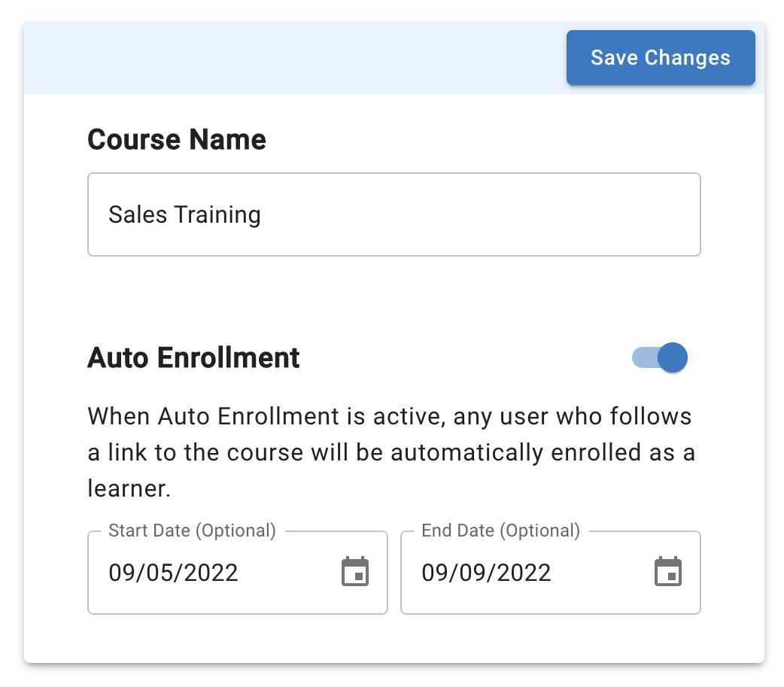Viewport: 784px width, 687px height.
Task: Click the End Date value 09/09/2022
Action: coord(486,573)
